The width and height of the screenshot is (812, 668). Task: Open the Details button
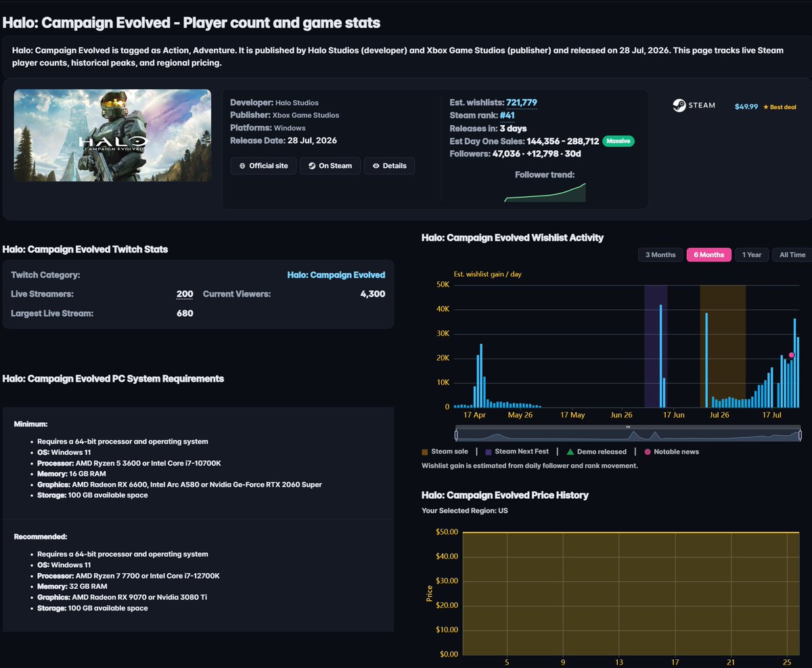click(x=389, y=166)
